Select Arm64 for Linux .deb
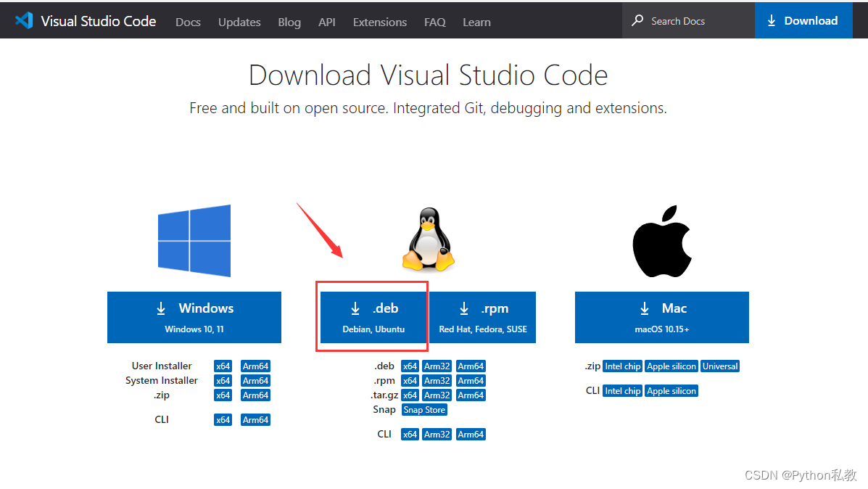The image size is (868, 489). (x=471, y=366)
